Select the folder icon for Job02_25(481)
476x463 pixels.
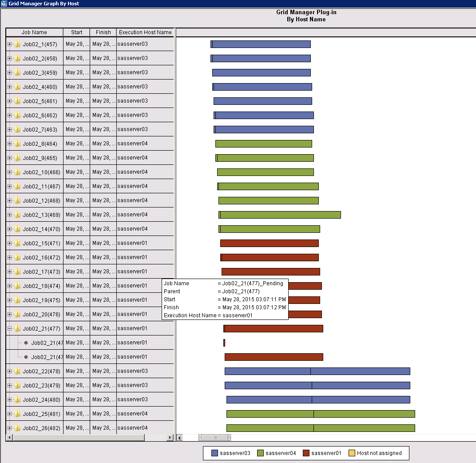pyautogui.click(x=18, y=414)
